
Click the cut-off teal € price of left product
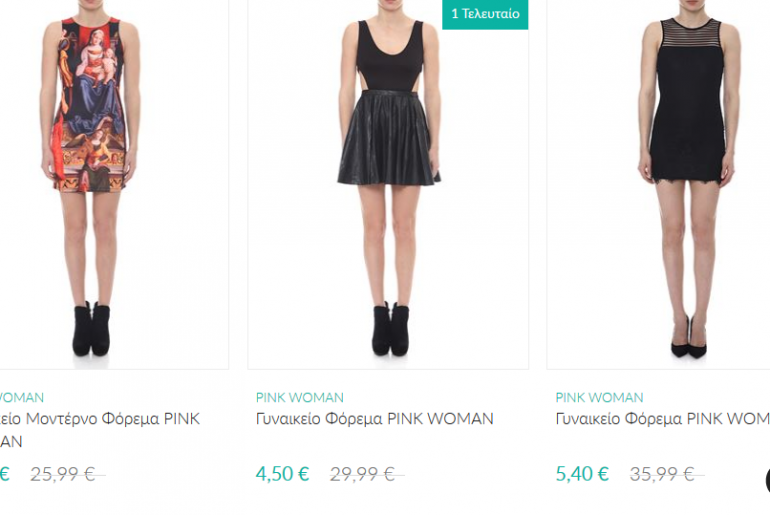[x=5, y=474]
